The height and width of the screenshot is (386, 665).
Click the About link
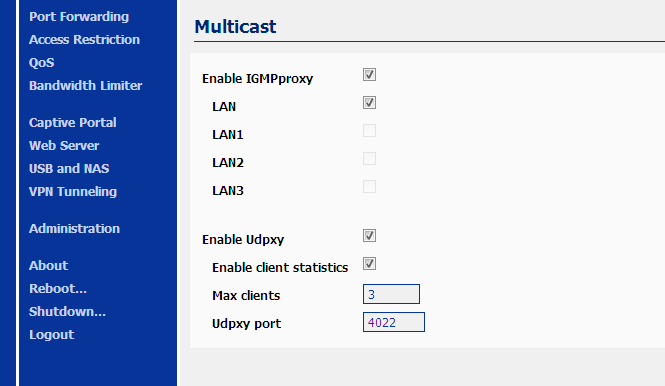coord(48,266)
